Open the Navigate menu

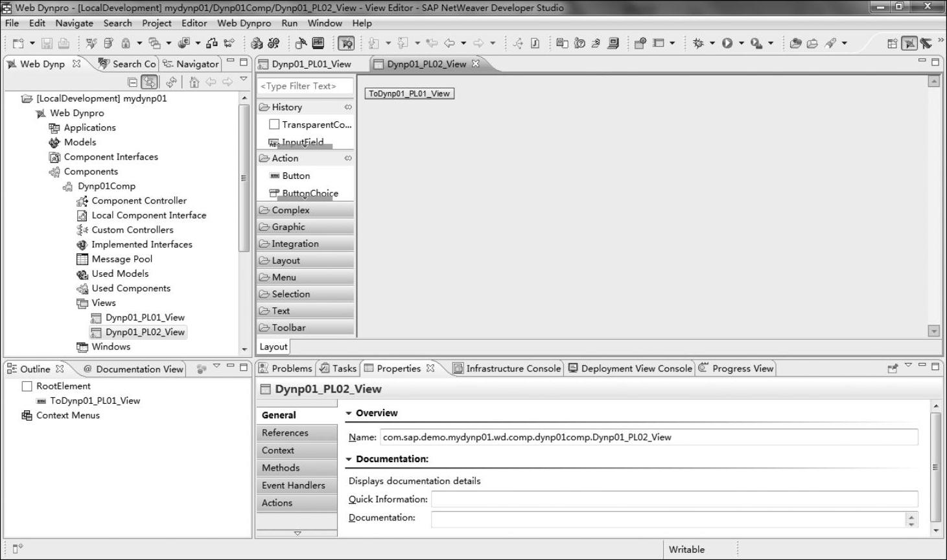tap(74, 23)
